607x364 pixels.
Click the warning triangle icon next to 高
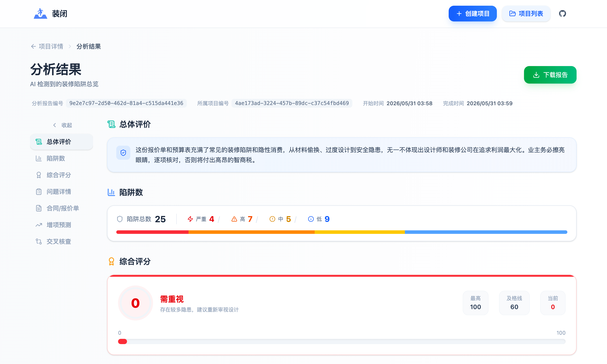click(234, 219)
